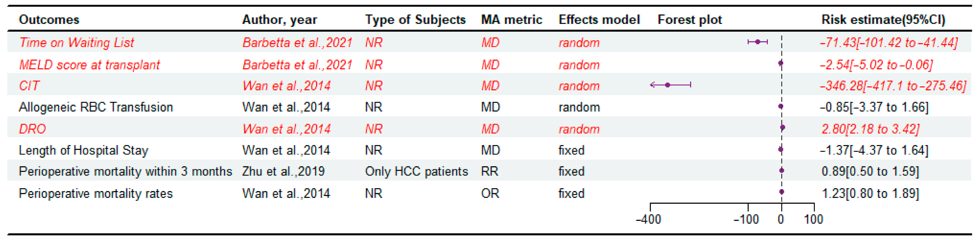
Task: Click the OR metric cell
Action: [490, 194]
